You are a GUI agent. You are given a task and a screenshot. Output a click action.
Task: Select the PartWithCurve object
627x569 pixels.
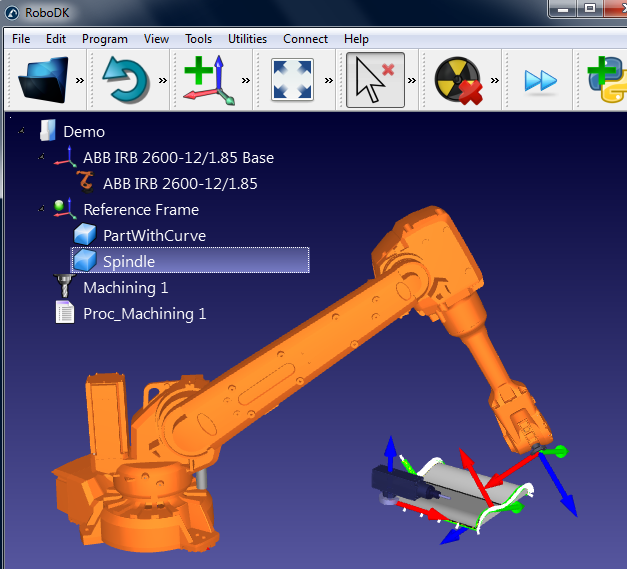click(x=154, y=236)
